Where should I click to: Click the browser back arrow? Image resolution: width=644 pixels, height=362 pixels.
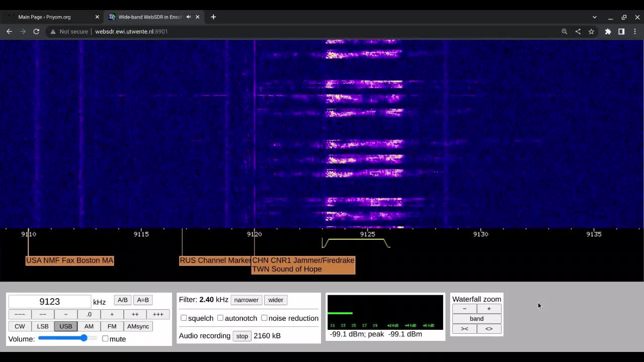tap(9, 31)
